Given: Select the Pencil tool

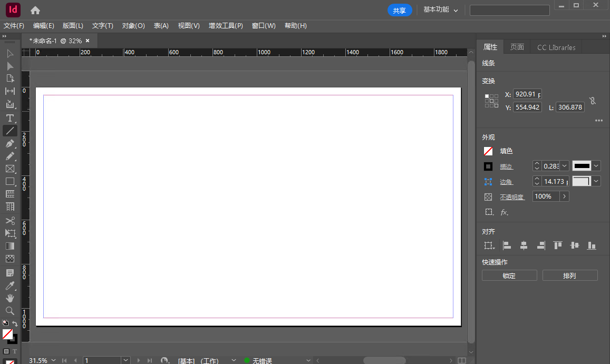Looking at the screenshot, I should click(10, 156).
